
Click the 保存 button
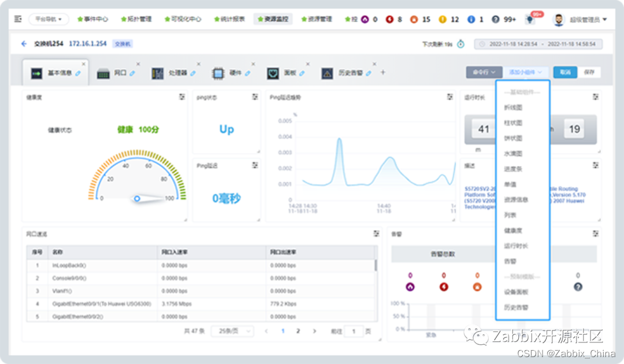[589, 72]
